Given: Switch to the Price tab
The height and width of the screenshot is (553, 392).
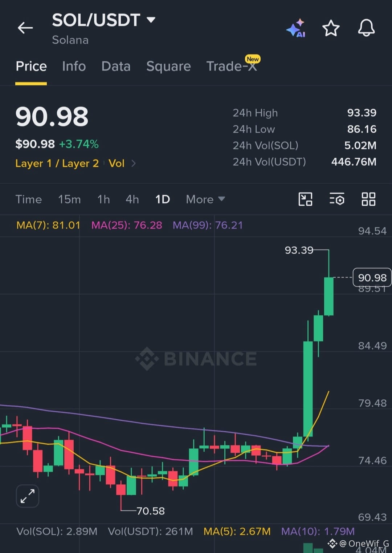Looking at the screenshot, I should 31,66.
